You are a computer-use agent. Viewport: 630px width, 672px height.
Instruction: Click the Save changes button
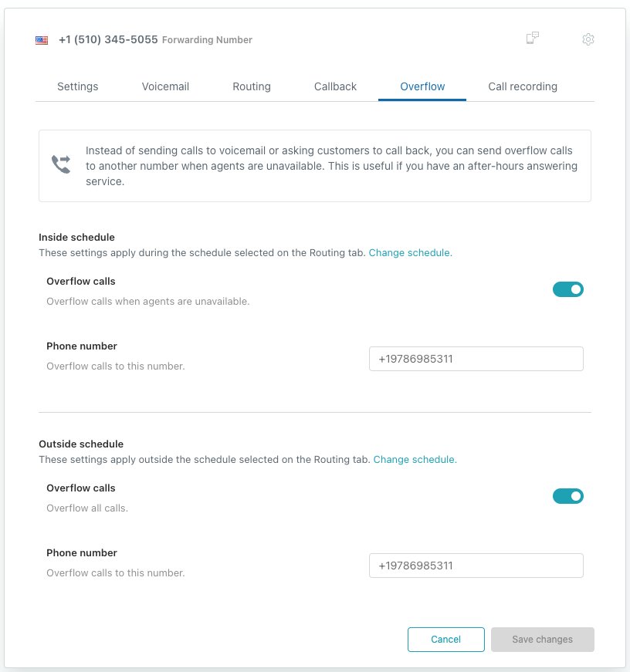click(542, 639)
